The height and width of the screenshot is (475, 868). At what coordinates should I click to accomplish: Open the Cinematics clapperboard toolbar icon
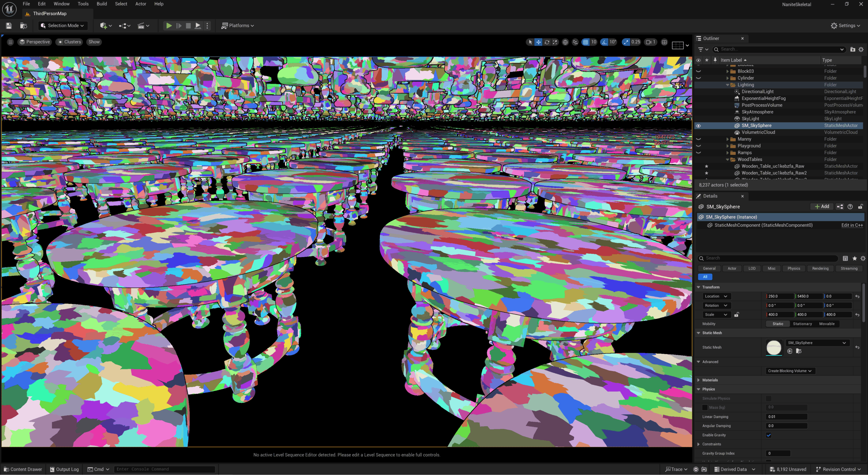[x=143, y=25]
